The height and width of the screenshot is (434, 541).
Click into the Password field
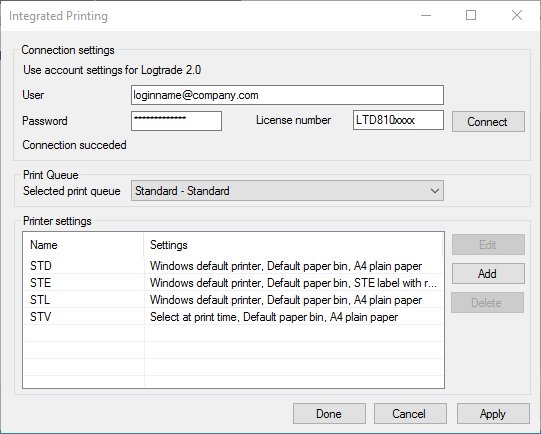pos(176,121)
